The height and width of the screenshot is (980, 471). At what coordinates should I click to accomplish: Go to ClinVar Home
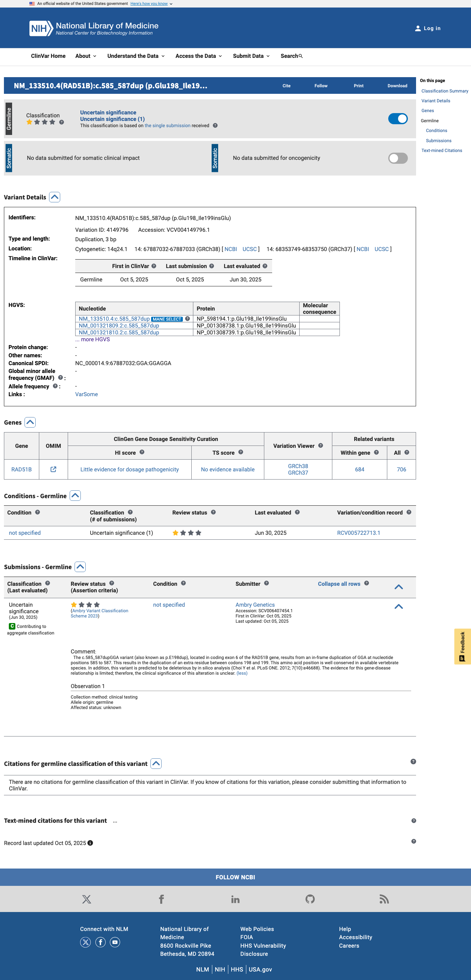coord(48,56)
